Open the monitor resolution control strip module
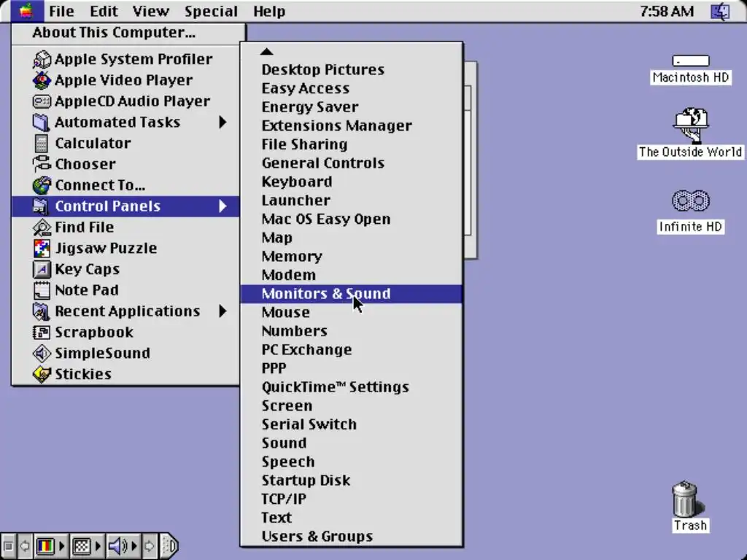747x560 pixels. click(86, 545)
